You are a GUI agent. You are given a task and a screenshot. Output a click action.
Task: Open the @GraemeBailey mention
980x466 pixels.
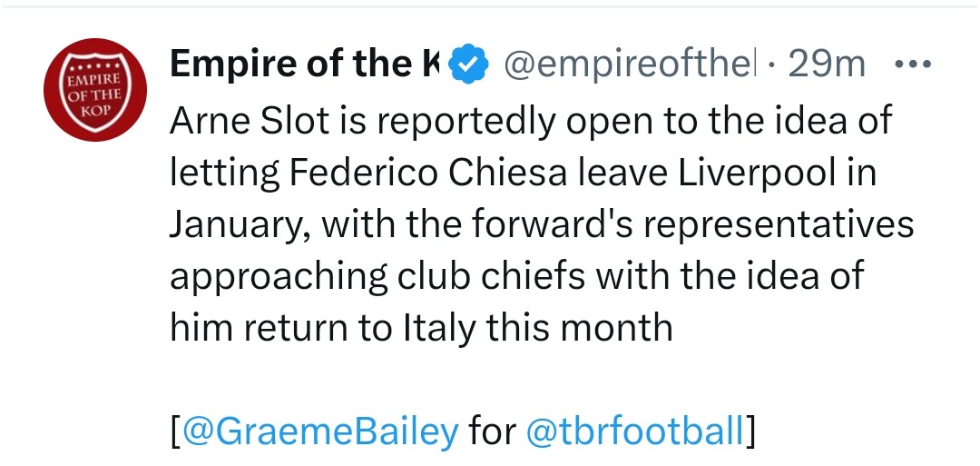pos(321,431)
